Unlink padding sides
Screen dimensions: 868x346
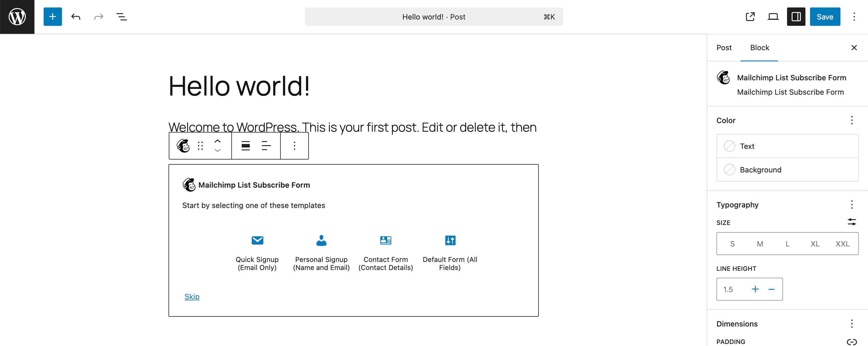851,342
